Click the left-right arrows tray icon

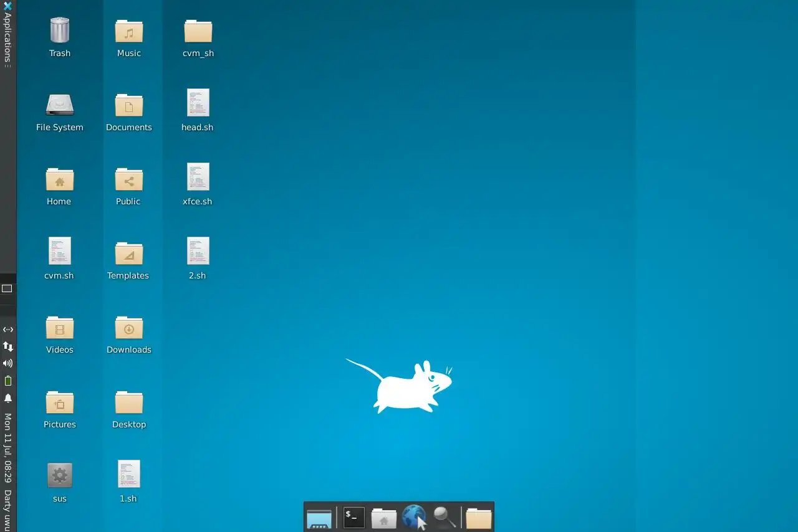(x=8, y=329)
